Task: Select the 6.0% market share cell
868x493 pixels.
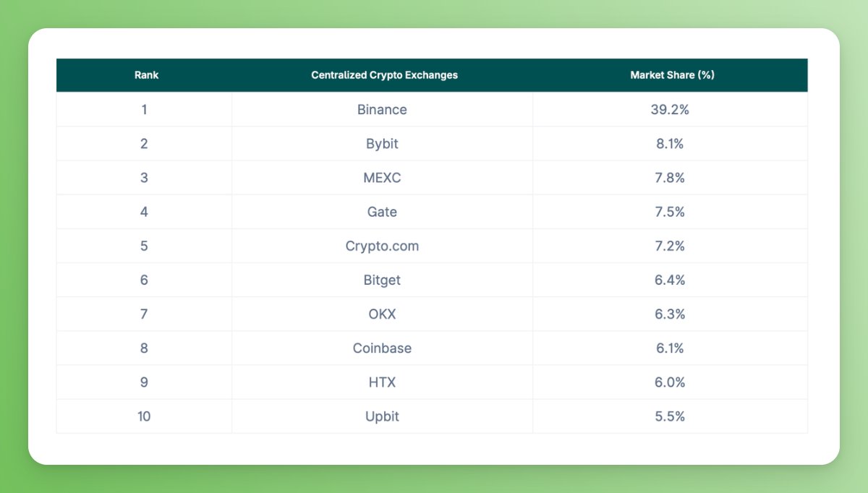Action: pos(670,382)
